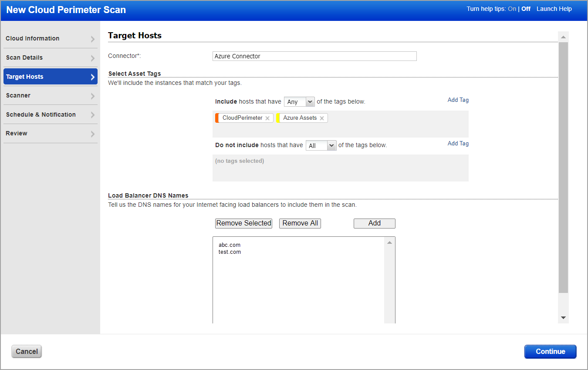Turn help tips On
588x370 pixels.
[x=512, y=9]
